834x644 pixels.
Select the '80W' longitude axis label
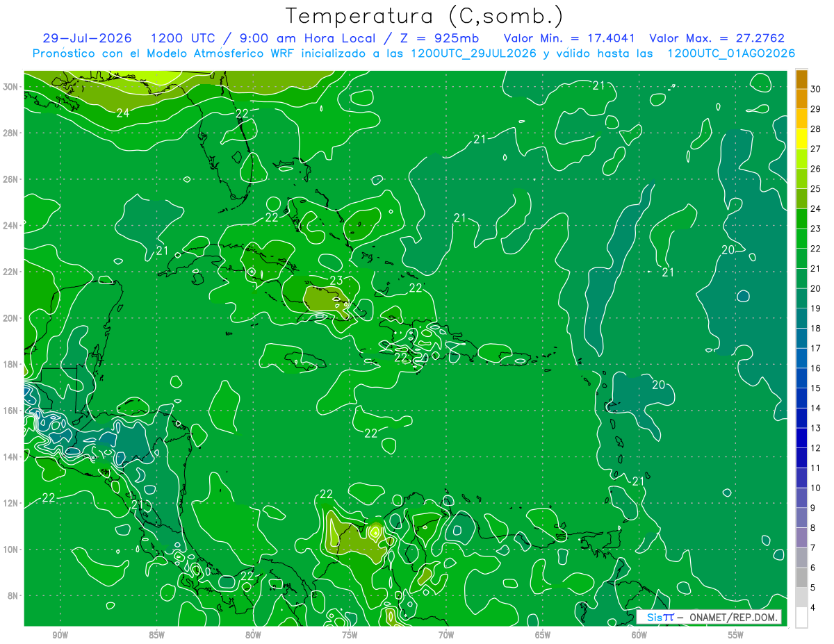point(254,635)
